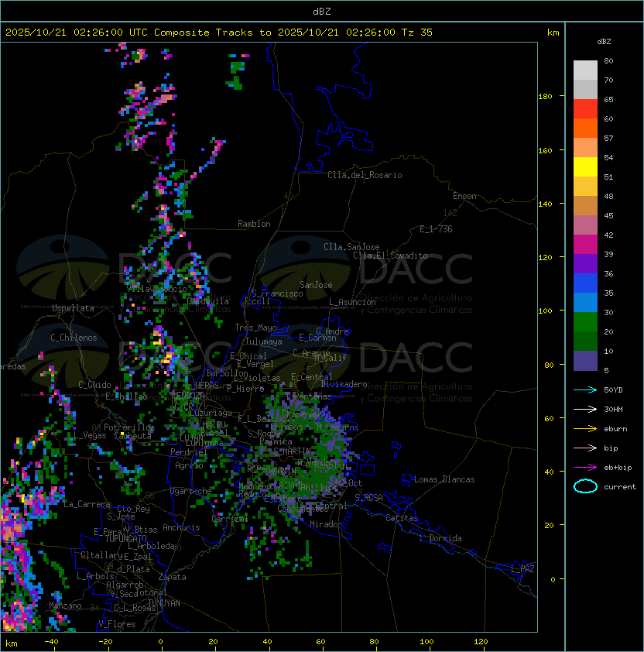Click the 'Uspallata' map label

(x=73, y=308)
